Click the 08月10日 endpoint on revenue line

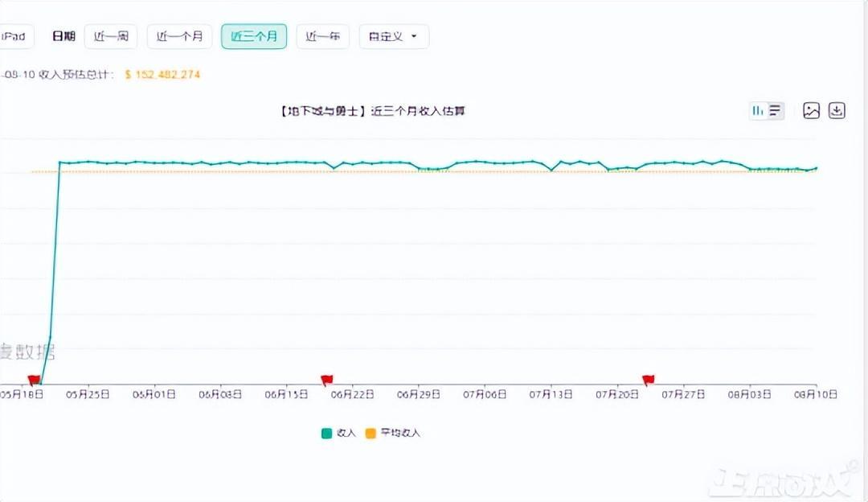click(817, 168)
